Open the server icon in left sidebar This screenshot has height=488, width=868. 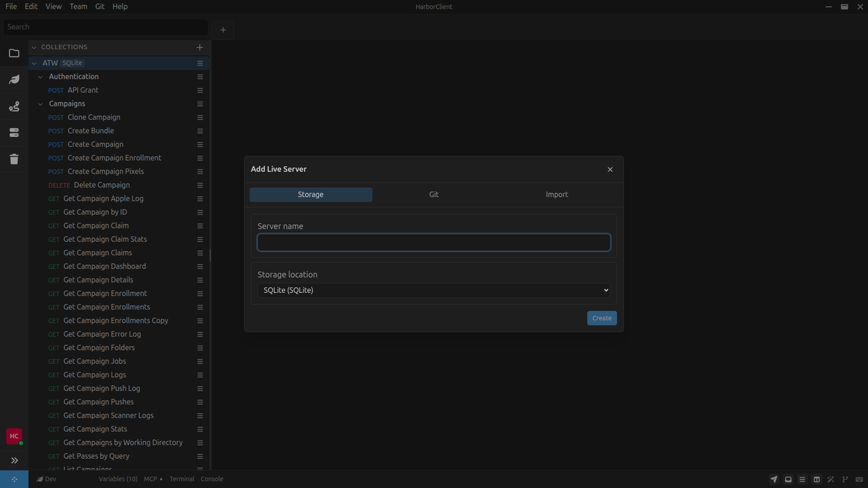click(14, 133)
